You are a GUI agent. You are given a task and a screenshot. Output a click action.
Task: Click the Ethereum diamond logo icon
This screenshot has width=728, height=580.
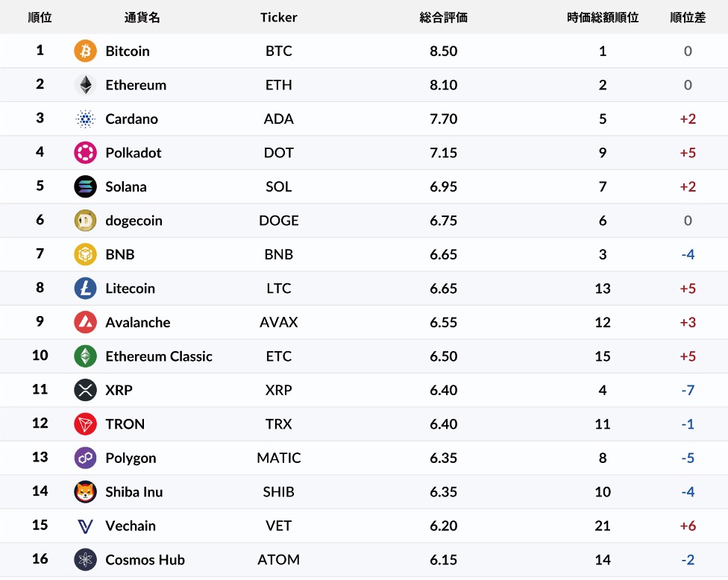click(x=86, y=85)
